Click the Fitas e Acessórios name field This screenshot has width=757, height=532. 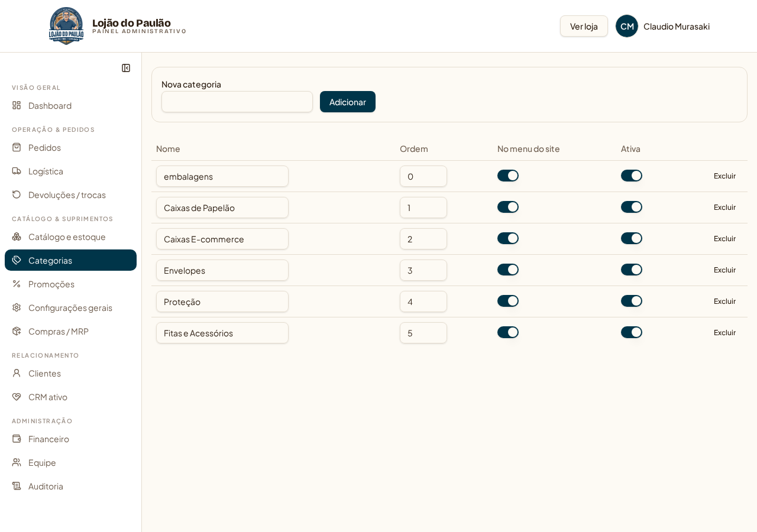(222, 333)
